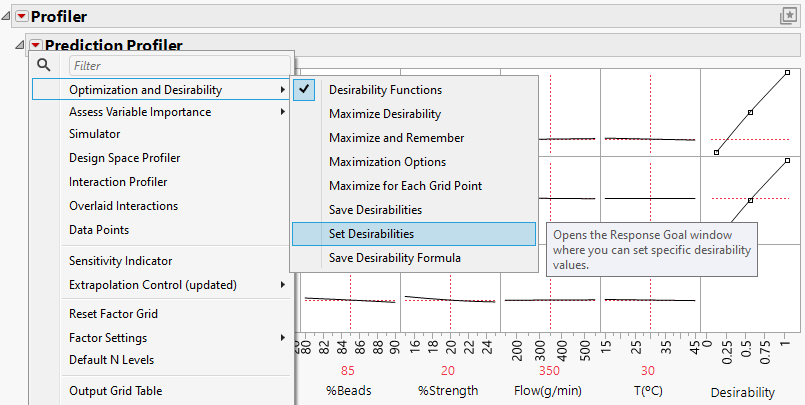Toggle the Sensitivity Indicator option
Image resolution: width=805 pixels, height=405 pixels.
coord(120,261)
